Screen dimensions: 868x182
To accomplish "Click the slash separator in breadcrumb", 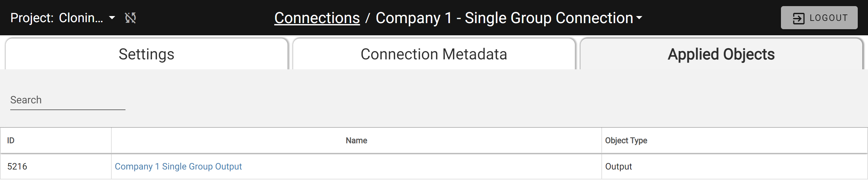I will tap(368, 18).
